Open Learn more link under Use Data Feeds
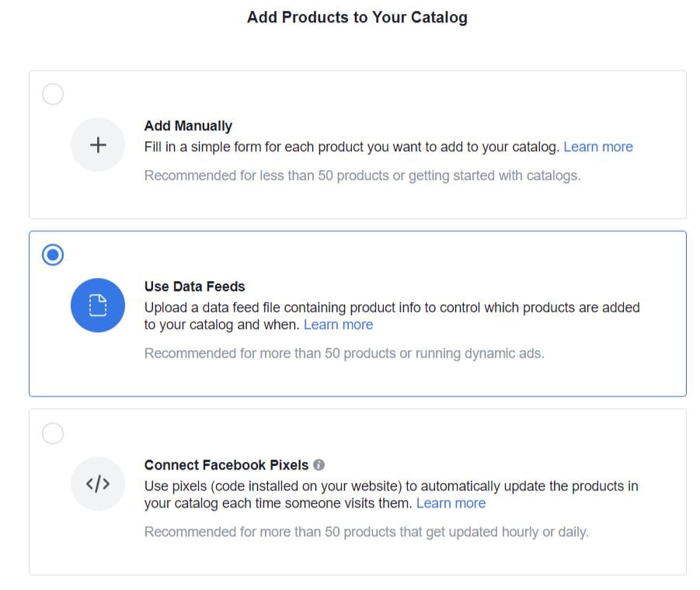This screenshot has height=590, width=700. (339, 324)
